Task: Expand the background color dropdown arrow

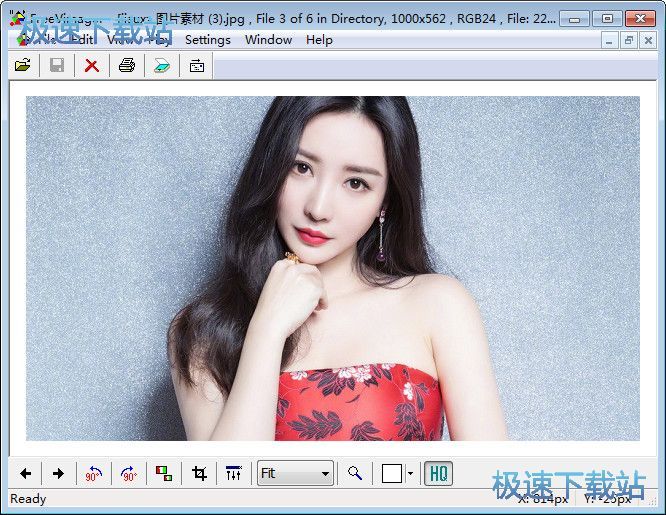Action: pos(410,473)
